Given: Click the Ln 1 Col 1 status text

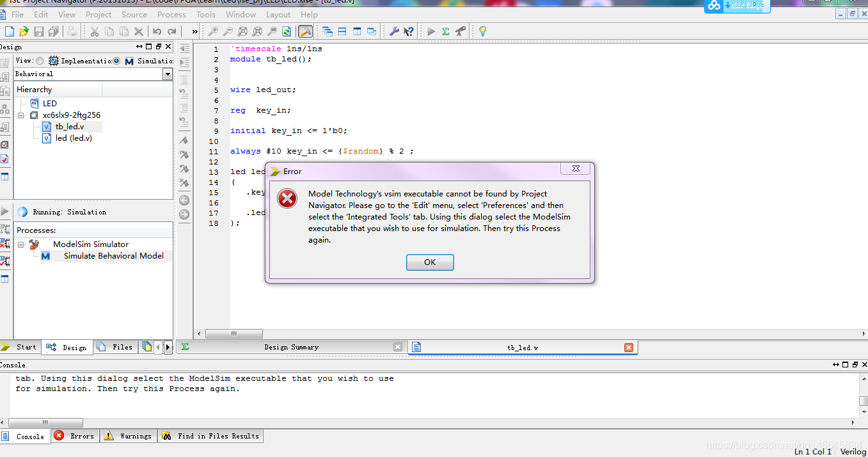Looking at the screenshot, I should point(813,451).
